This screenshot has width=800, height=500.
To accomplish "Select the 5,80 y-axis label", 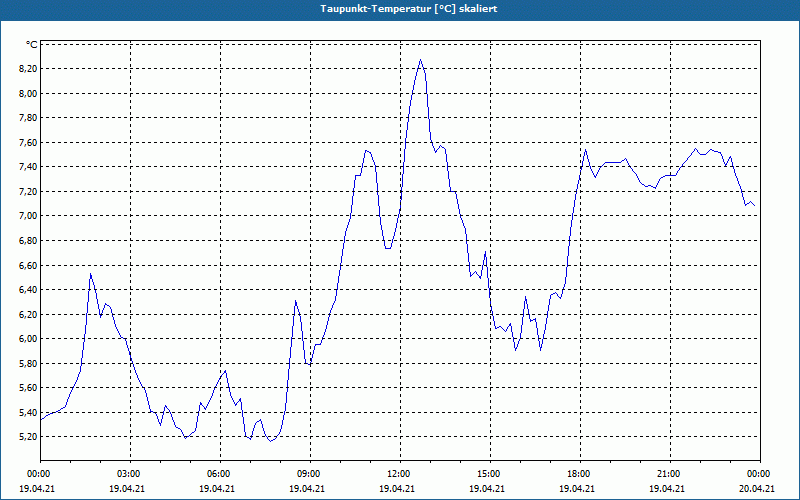I will (x=28, y=363).
